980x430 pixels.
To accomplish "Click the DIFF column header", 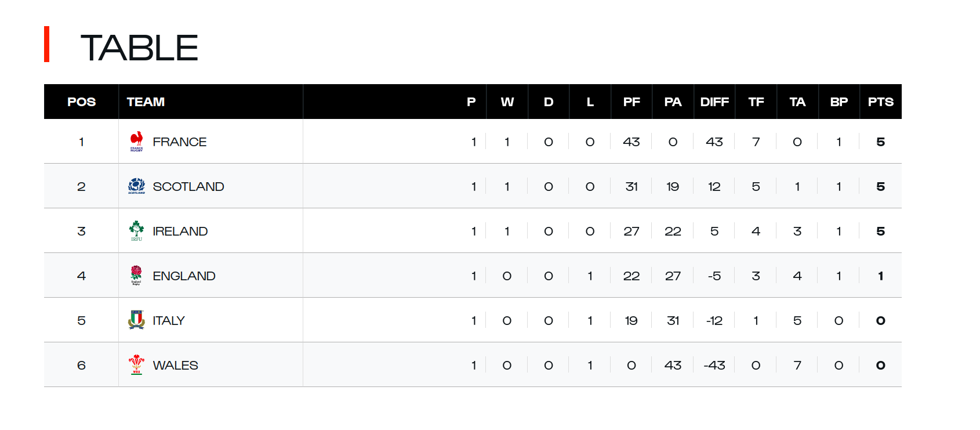I will 714,102.
